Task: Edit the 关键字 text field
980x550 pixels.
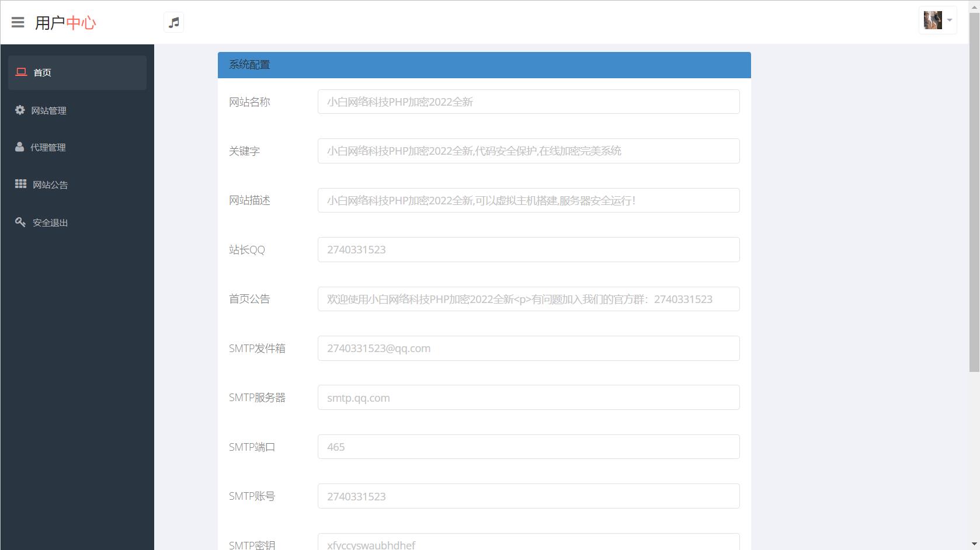Action: 527,151
